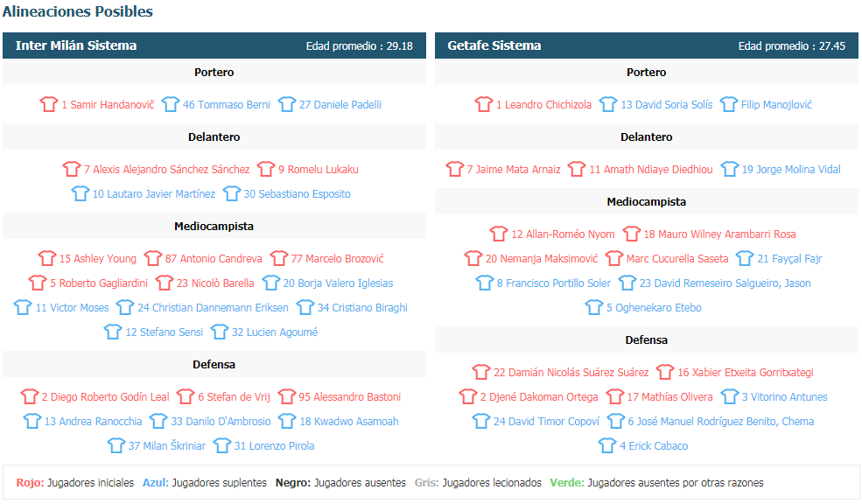Screen dimensions: 862x504
Task: Click the Verde legend entry for otras razones
Action: point(656,483)
